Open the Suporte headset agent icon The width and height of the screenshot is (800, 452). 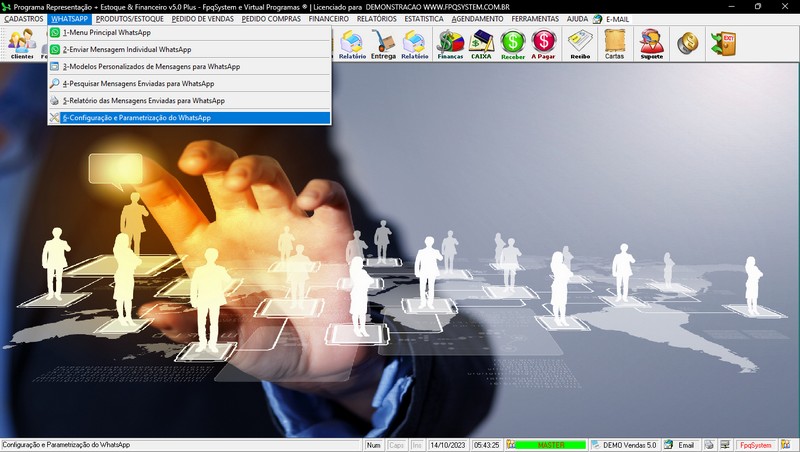point(652,44)
